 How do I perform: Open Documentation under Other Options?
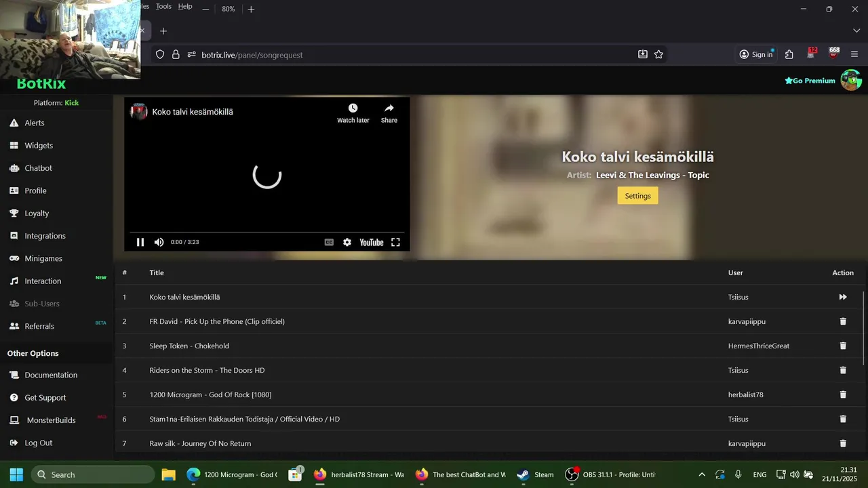point(51,375)
